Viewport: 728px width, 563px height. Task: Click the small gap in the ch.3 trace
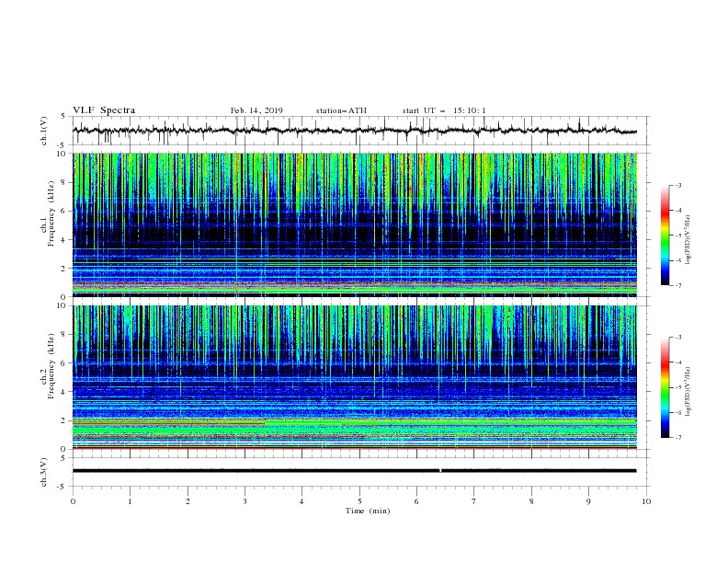point(440,471)
